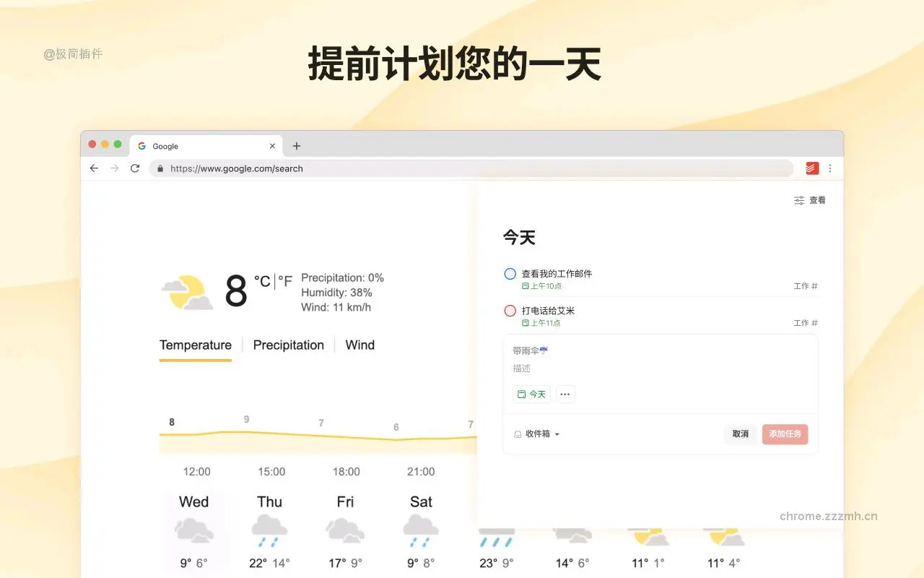Switch to the Precipitation tab
The height and width of the screenshot is (578, 924).
(288, 345)
